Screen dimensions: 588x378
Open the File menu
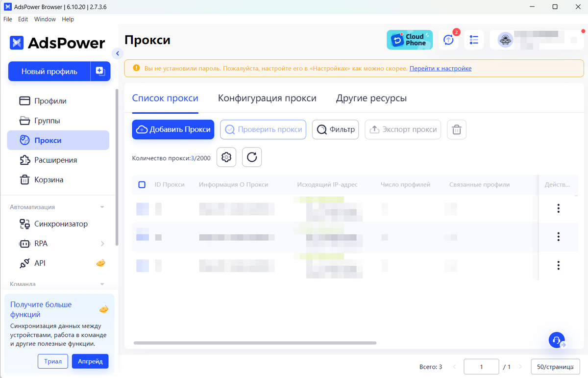8,19
